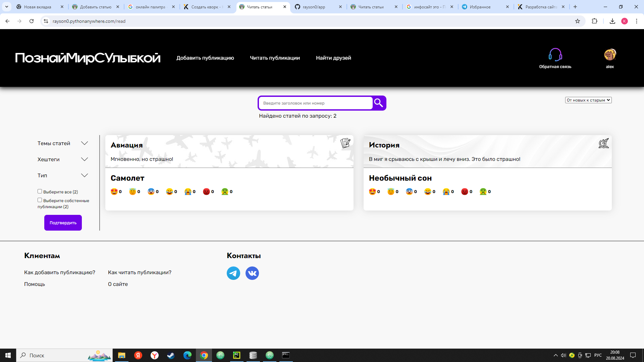Click the ПознайМирСУлыбкой site logo

88,58
